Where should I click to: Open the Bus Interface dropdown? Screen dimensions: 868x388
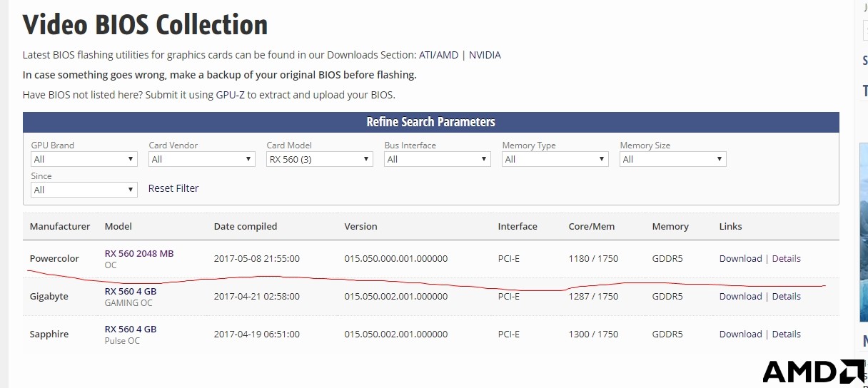(x=438, y=159)
